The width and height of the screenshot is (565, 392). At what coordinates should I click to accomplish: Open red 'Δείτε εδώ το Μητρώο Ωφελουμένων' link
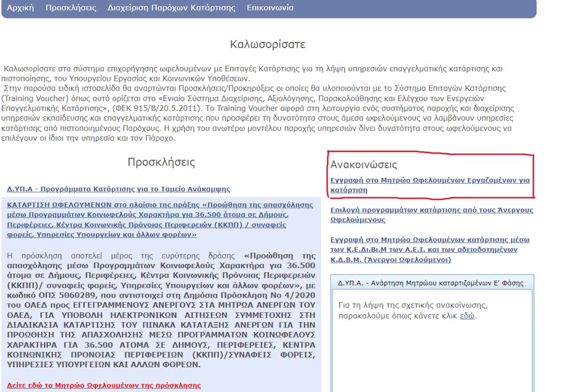coord(104,385)
